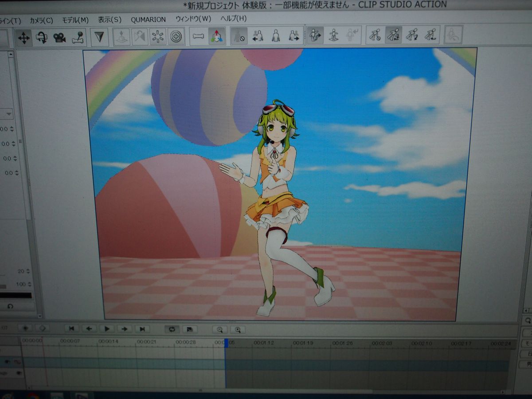This screenshot has width=532, height=399.
Task: Open the dropdown in the left property panel
Action: point(8,114)
